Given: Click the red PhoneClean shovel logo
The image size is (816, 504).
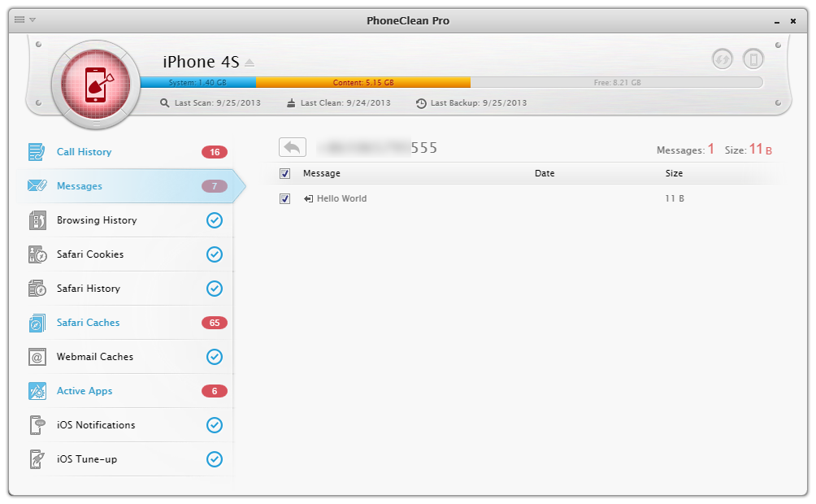Looking at the screenshot, I should click(x=96, y=82).
